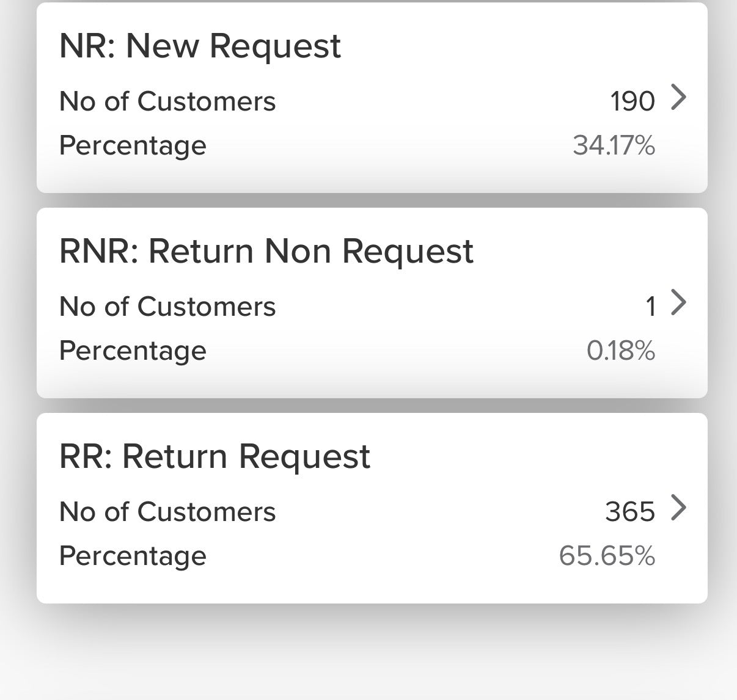Select the RR: Return Request card title
Screen dimensions: 737x700
click(215, 456)
